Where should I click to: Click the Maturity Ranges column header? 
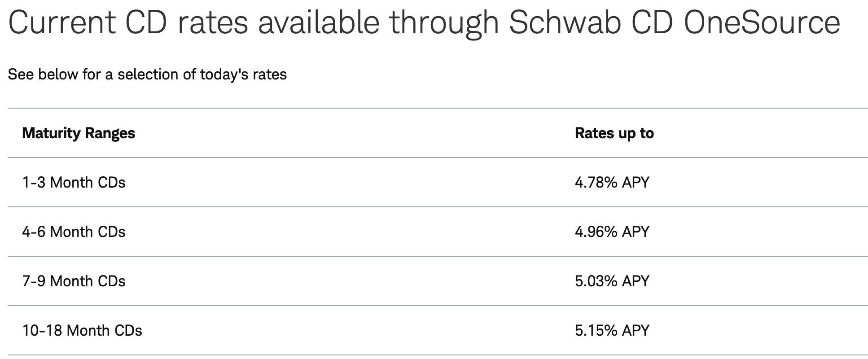tap(79, 133)
